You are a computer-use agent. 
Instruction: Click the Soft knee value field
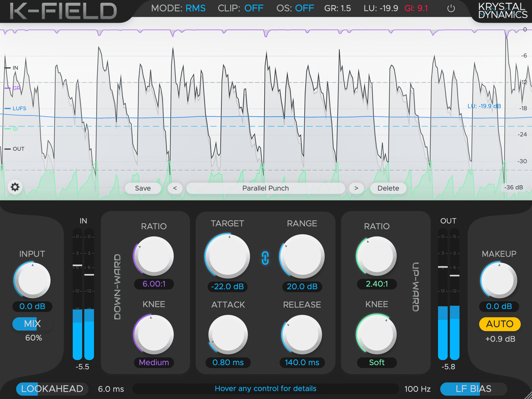[x=377, y=362]
